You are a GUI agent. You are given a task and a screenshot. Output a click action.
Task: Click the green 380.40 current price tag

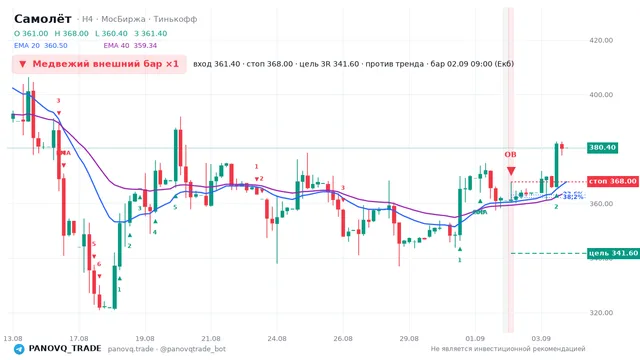602,147
